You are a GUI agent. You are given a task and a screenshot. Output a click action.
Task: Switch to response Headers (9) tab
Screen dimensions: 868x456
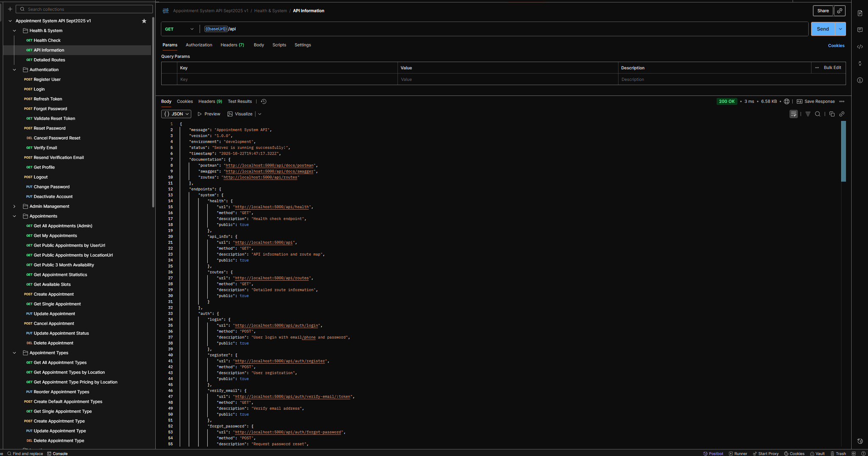[210, 102]
